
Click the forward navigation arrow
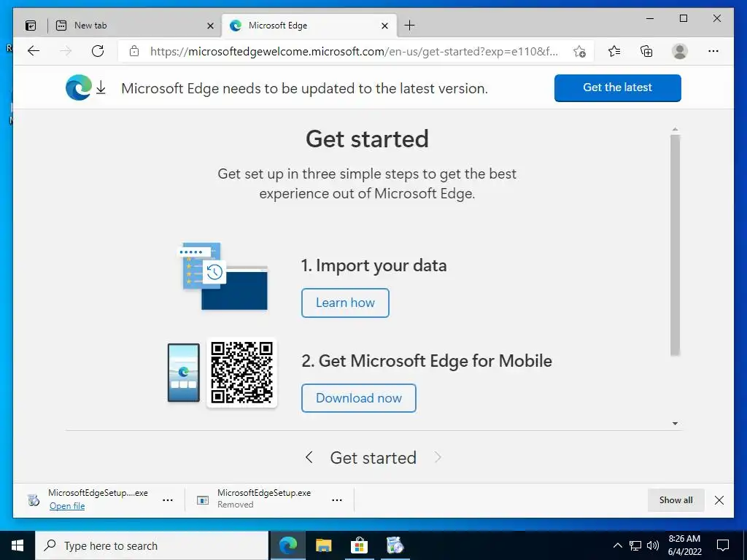click(x=66, y=51)
